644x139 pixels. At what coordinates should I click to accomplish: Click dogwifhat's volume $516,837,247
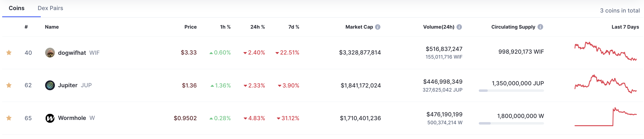(444, 49)
